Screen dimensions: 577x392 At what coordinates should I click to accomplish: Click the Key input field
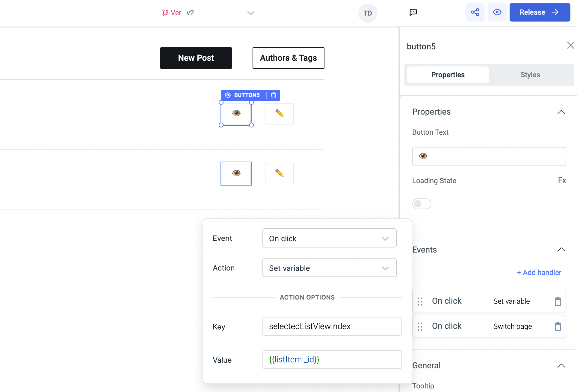[332, 326]
